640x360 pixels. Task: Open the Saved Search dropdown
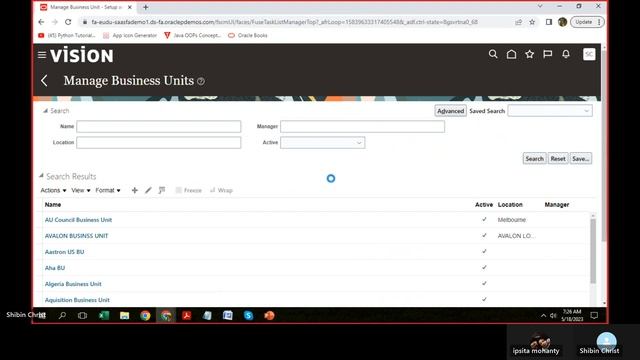tap(550, 111)
